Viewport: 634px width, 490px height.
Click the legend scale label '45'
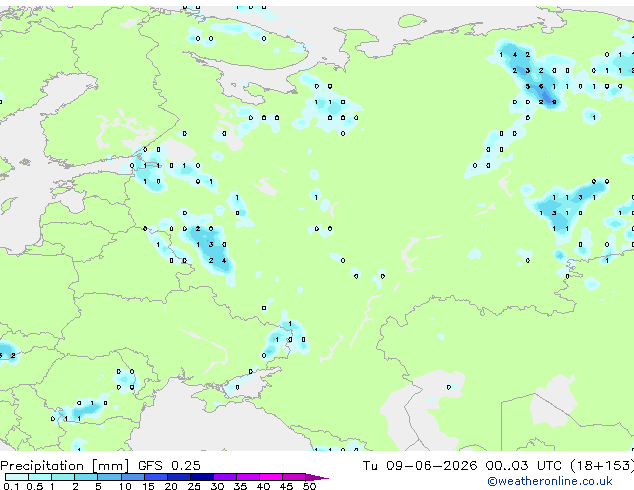(286, 486)
